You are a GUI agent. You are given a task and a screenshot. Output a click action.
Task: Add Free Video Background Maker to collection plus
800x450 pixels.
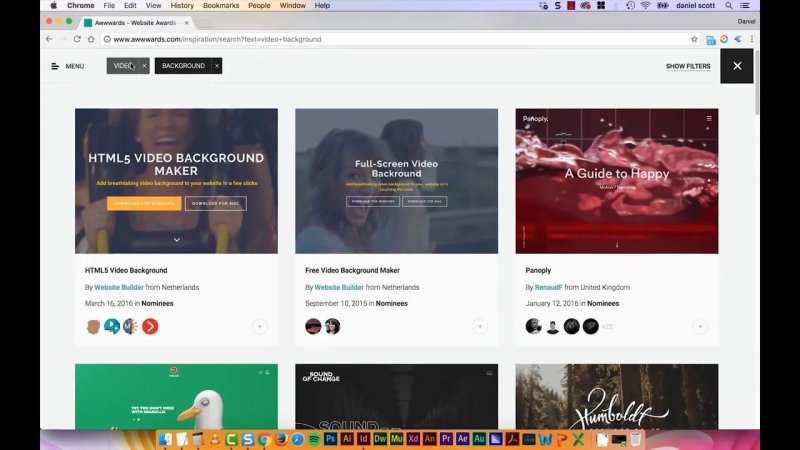pos(480,327)
